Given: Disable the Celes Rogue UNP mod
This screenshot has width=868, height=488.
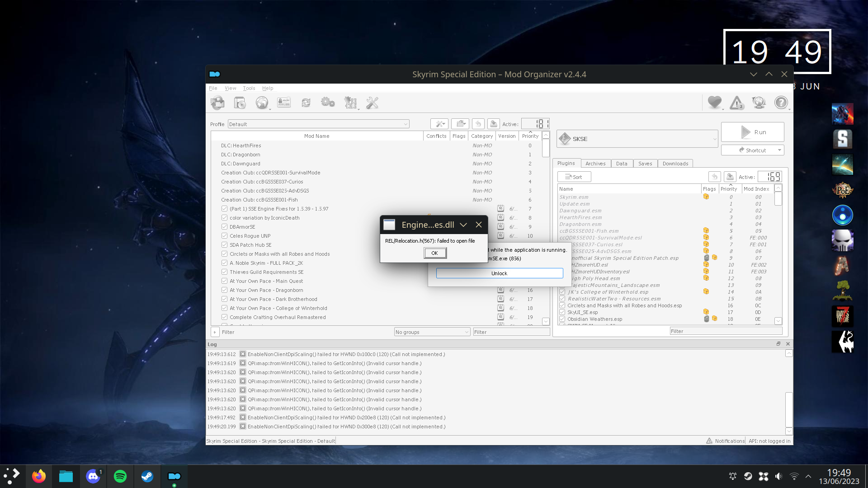Looking at the screenshot, I should pos(225,235).
